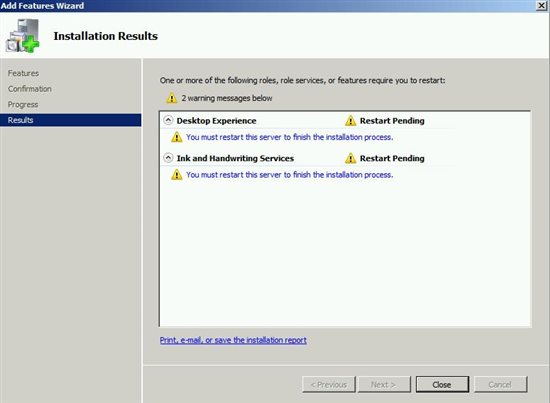This screenshot has height=403, width=550.
Task: Click the Previous button
Action: pyautogui.click(x=329, y=385)
